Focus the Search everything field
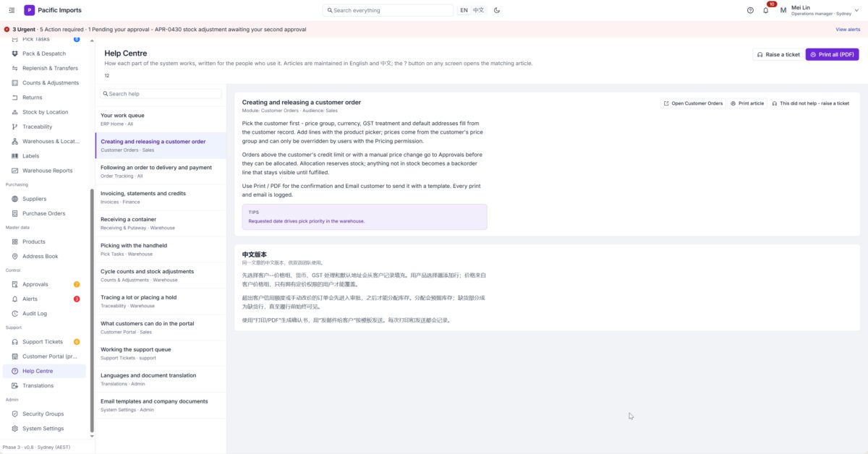 coord(388,10)
